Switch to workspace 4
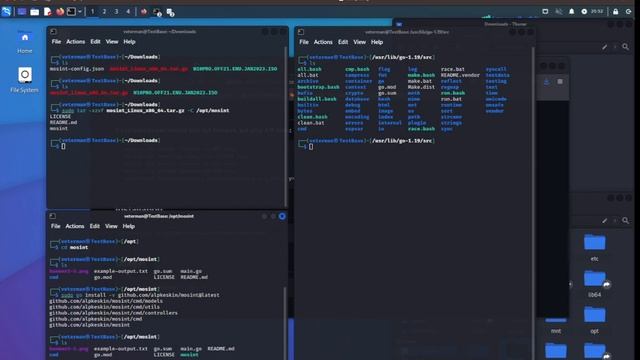 (x=128, y=12)
